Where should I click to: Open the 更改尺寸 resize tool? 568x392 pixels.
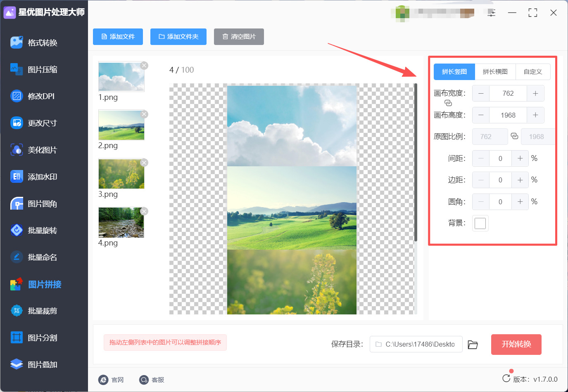tap(33, 123)
